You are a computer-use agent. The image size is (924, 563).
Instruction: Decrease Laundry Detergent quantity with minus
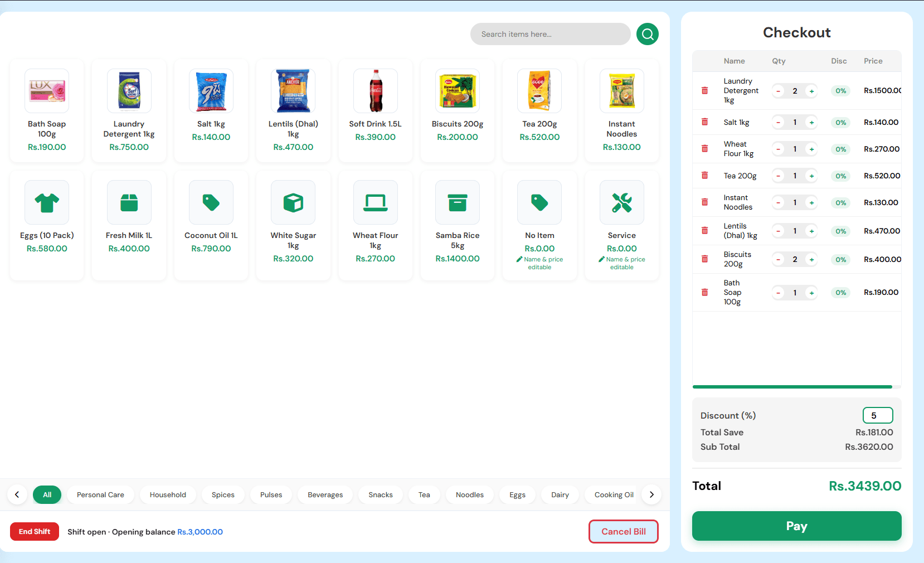click(778, 91)
